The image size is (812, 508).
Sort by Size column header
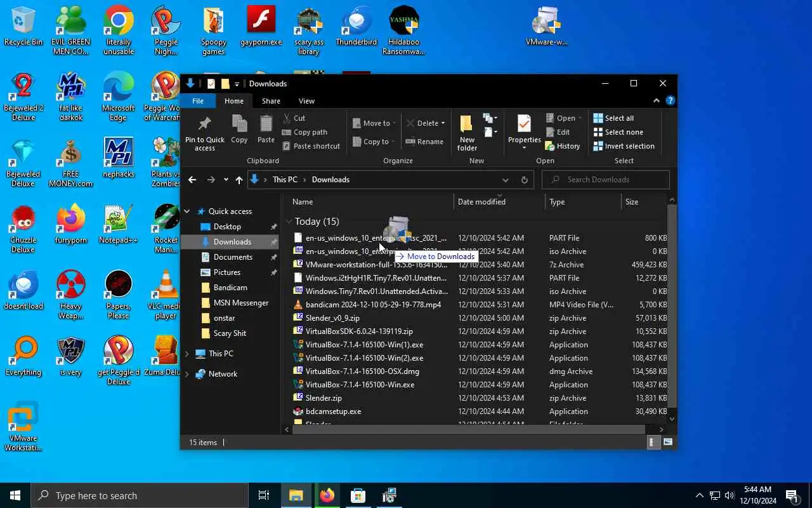coord(644,202)
